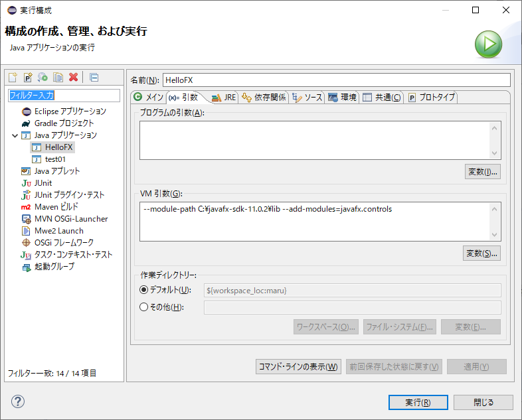
Task: Collapse the Java アプリケーション tree node
Action: (15, 135)
